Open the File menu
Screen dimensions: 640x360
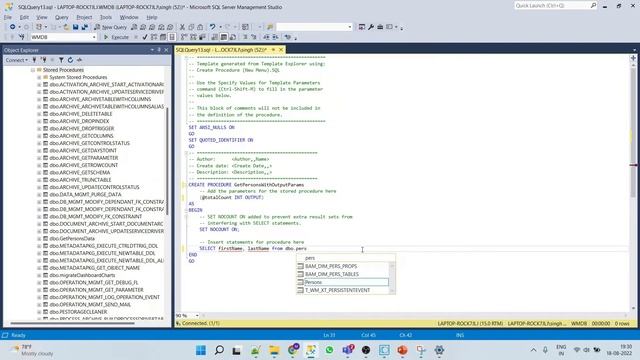[x=8, y=17]
